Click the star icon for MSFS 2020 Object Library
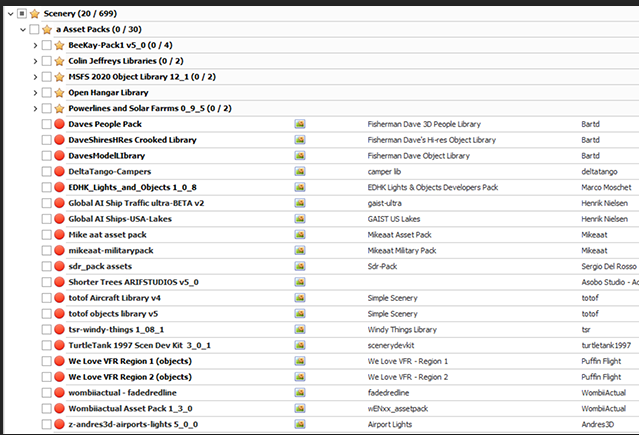Image resolution: width=639 pixels, height=435 pixels. coord(59,77)
